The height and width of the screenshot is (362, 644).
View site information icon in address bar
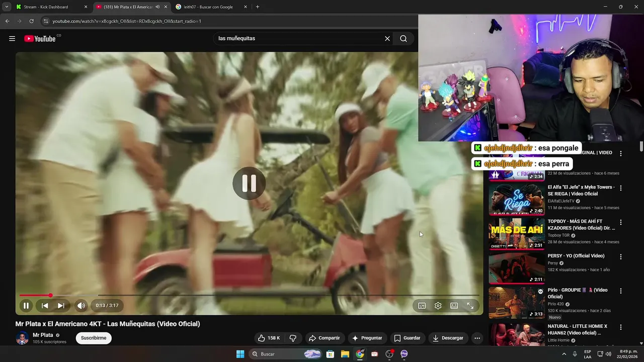point(46,21)
